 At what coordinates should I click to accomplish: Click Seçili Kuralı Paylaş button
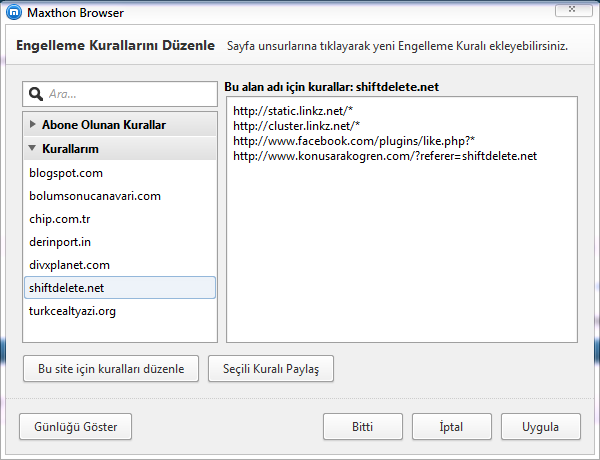271,369
